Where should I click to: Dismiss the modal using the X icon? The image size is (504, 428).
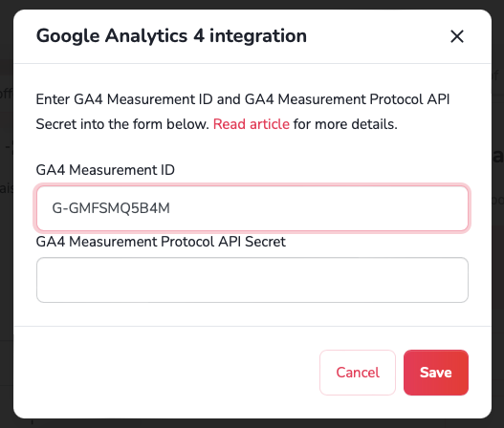[x=457, y=36]
